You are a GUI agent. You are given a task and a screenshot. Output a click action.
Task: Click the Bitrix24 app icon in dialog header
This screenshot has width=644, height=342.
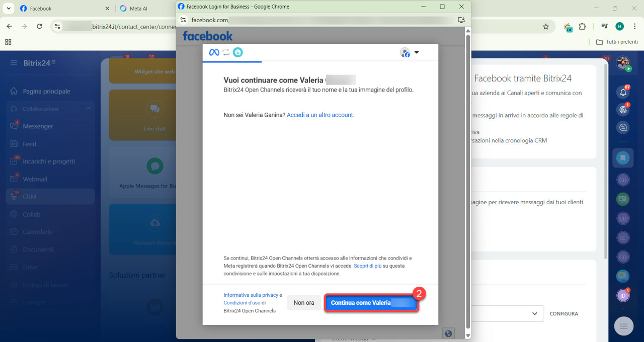click(237, 52)
